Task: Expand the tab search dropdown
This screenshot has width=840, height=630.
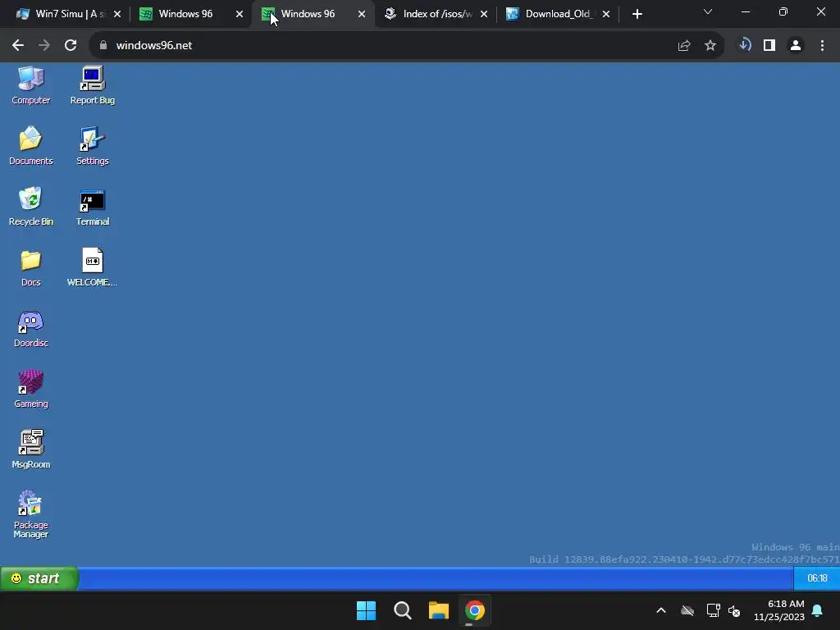Action: (708, 11)
